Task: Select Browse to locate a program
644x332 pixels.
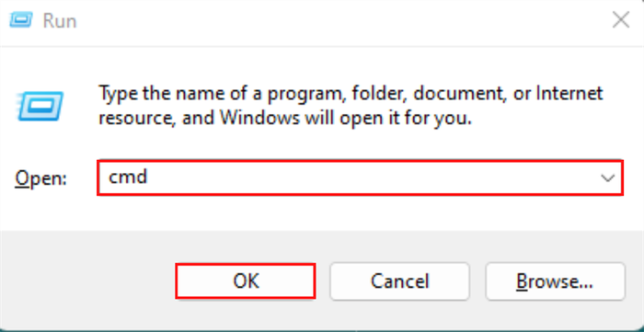Action: (x=556, y=281)
